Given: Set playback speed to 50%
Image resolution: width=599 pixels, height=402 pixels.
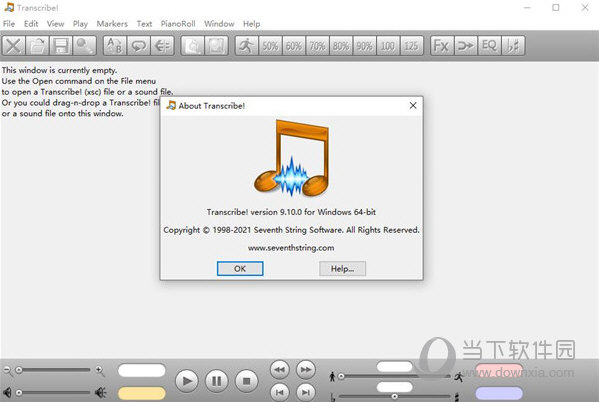Looking at the screenshot, I should point(270,46).
